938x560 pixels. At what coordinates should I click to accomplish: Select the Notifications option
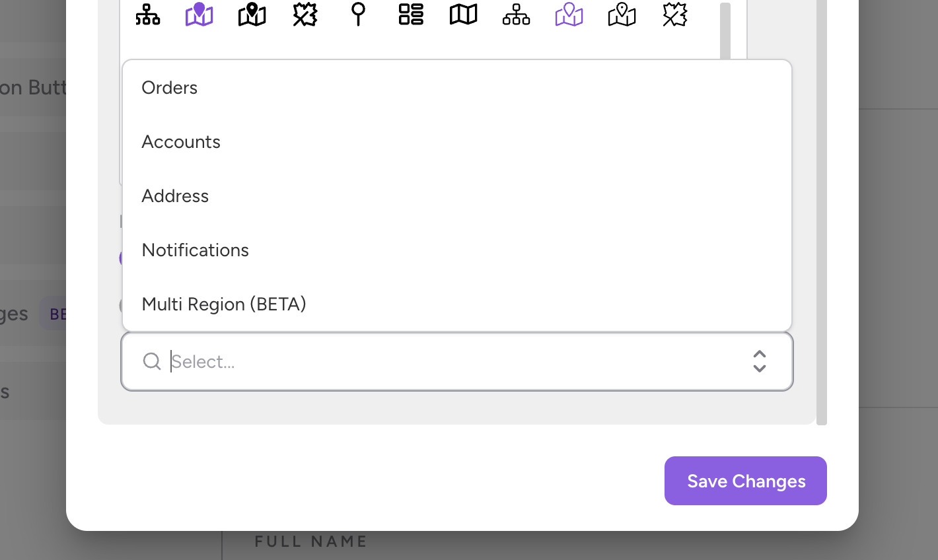[196, 250]
